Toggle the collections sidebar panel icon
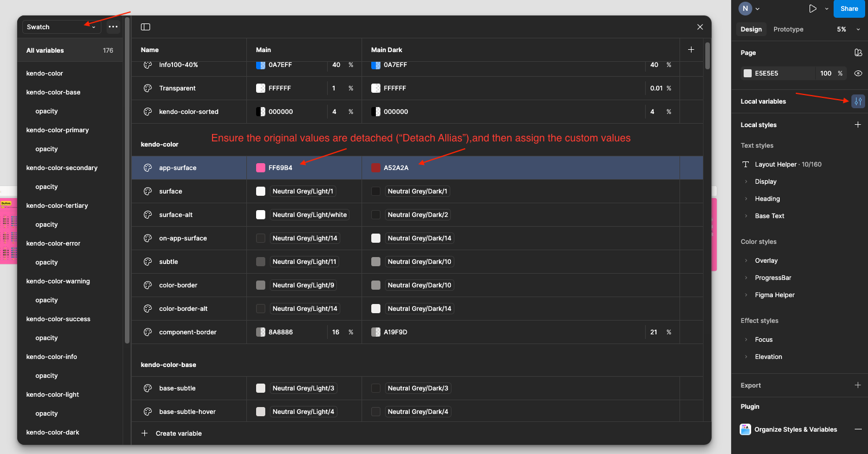 [146, 26]
